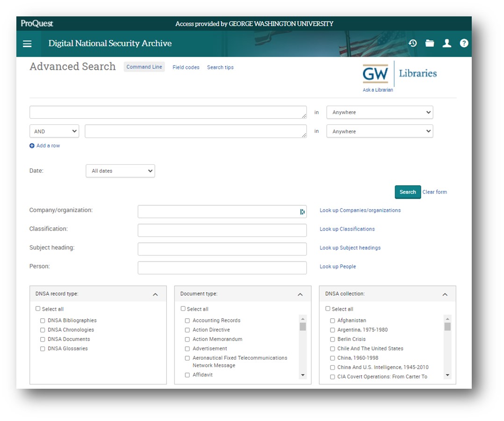Open the hamburger navigation menu
504x421 pixels.
(x=27, y=44)
